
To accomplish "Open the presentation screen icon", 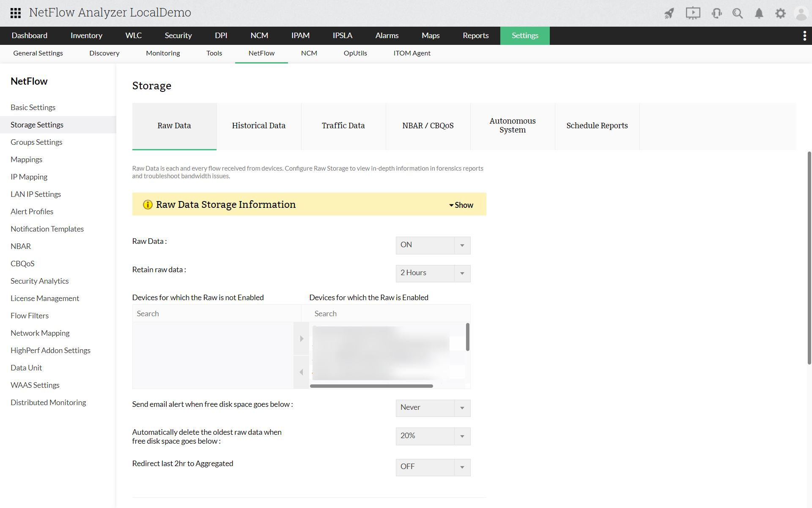I will pyautogui.click(x=693, y=13).
